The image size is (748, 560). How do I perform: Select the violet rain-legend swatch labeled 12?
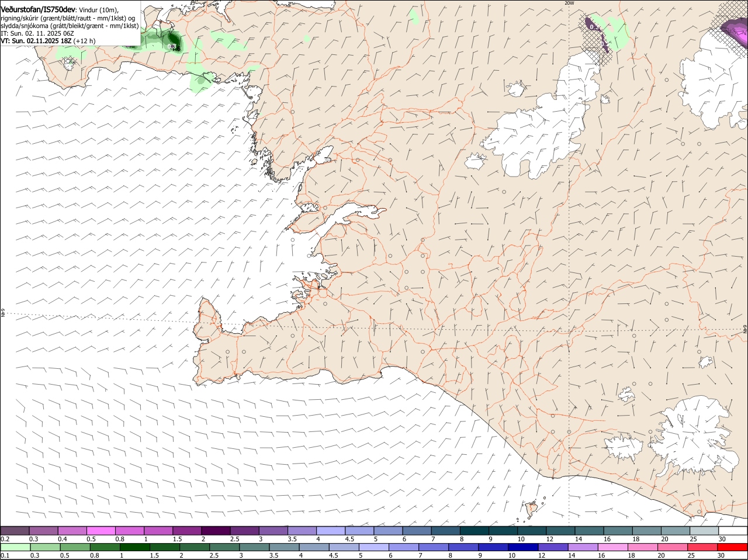pyautogui.click(x=553, y=547)
